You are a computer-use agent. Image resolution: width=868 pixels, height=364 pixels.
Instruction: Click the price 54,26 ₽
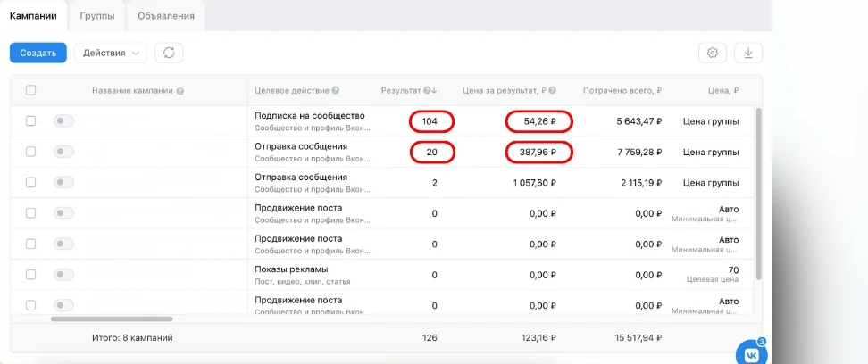539,121
